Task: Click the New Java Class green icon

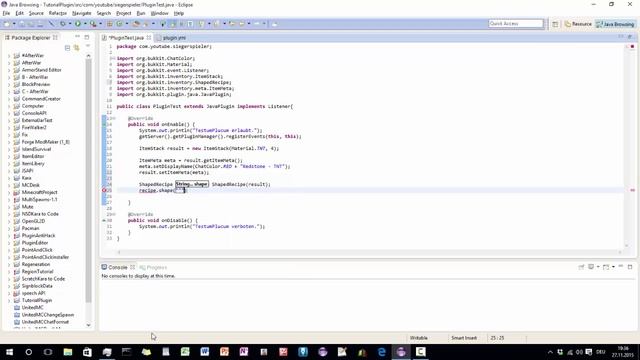Action: 119,24
